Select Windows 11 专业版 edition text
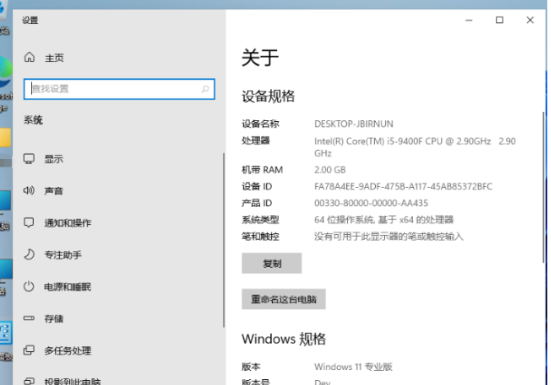 tap(353, 367)
